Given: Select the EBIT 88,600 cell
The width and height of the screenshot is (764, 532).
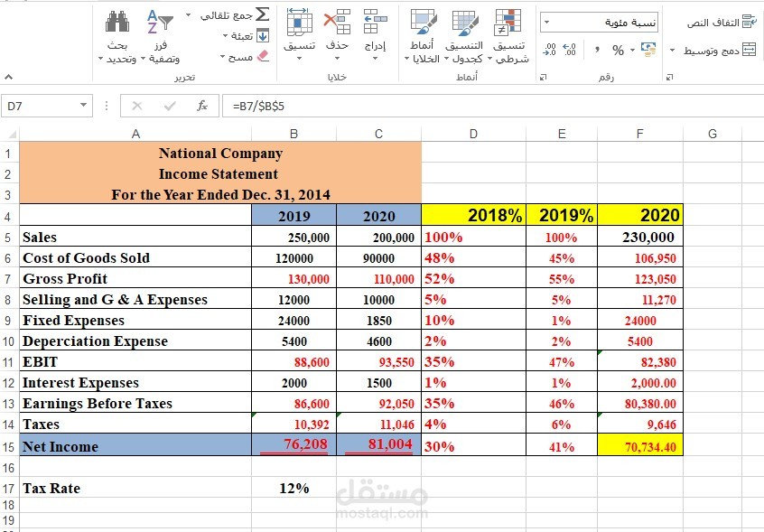Looking at the screenshot, I should (293, 361).
